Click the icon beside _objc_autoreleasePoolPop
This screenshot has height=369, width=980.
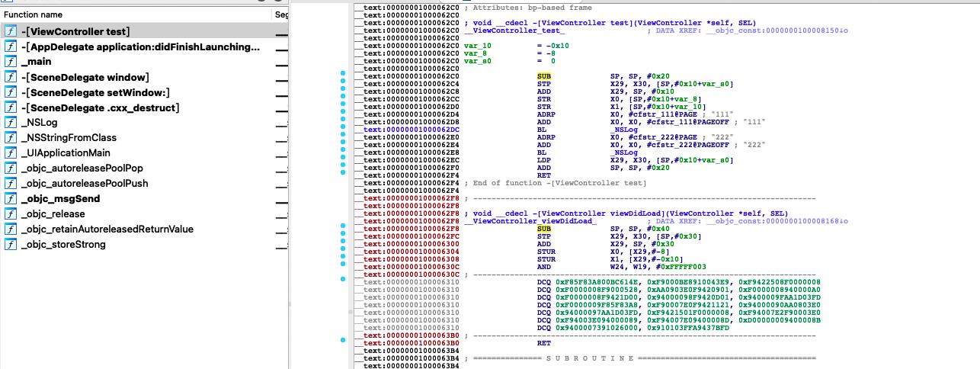pos(11,168)
